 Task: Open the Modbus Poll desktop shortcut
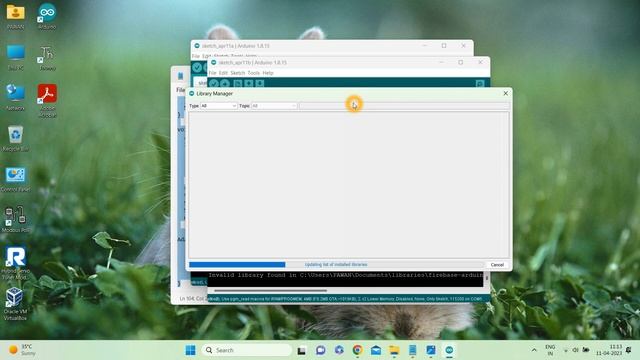16,219
